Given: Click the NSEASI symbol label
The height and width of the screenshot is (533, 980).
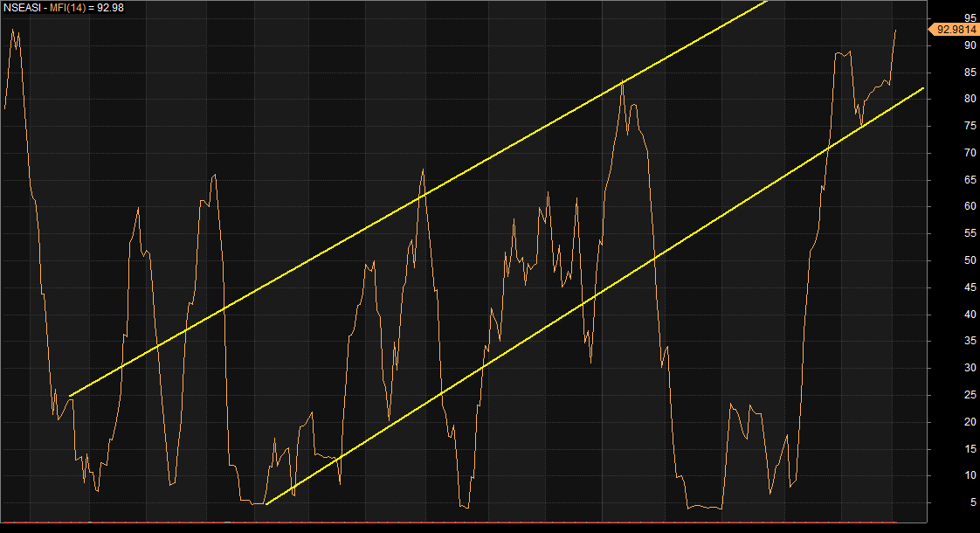Looking at the screenshot, I should pos(23,8).
